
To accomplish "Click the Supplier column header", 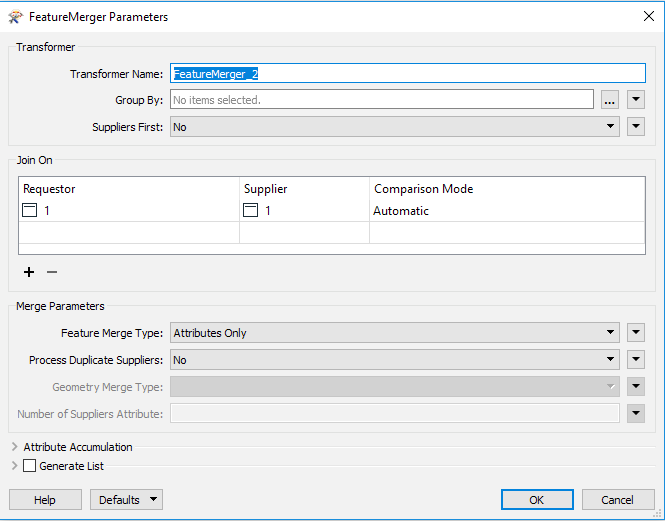I will [x=305, y=189].
